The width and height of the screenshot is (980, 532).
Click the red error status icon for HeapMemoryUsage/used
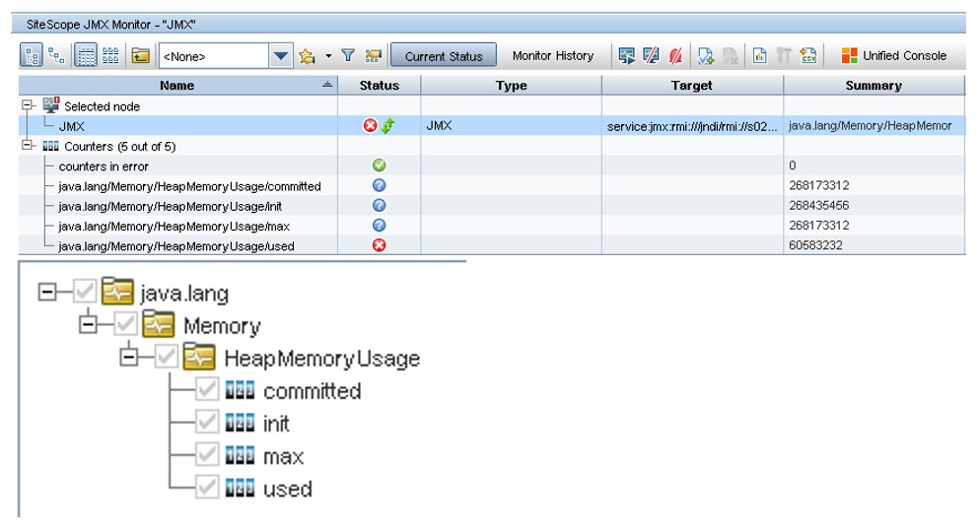point(380,245)
